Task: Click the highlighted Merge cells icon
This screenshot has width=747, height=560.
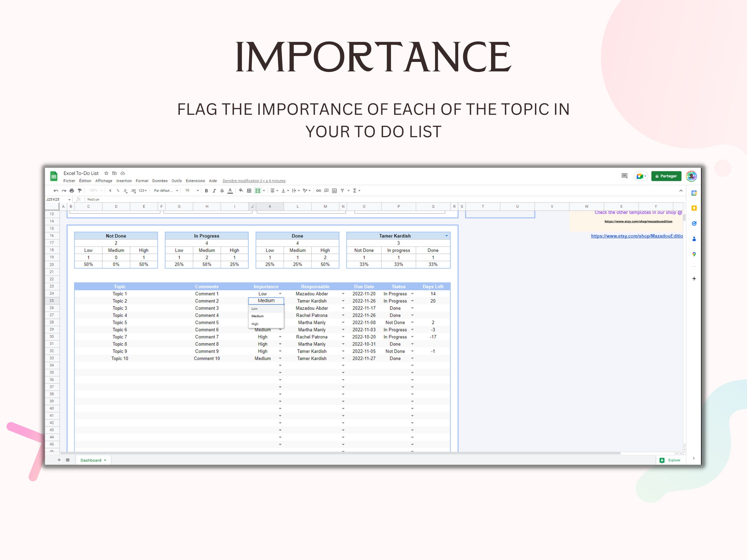Action: click(x=258, y=191)
